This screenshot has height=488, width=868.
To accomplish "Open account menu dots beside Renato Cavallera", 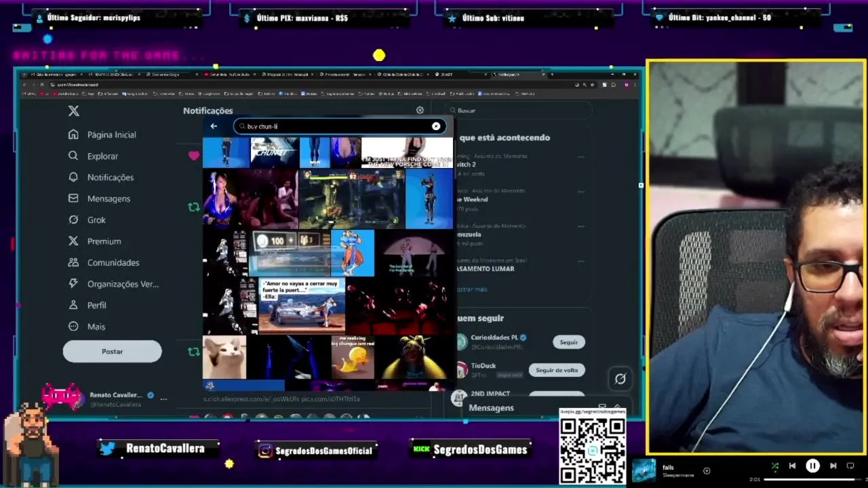I will click(163, 399).
